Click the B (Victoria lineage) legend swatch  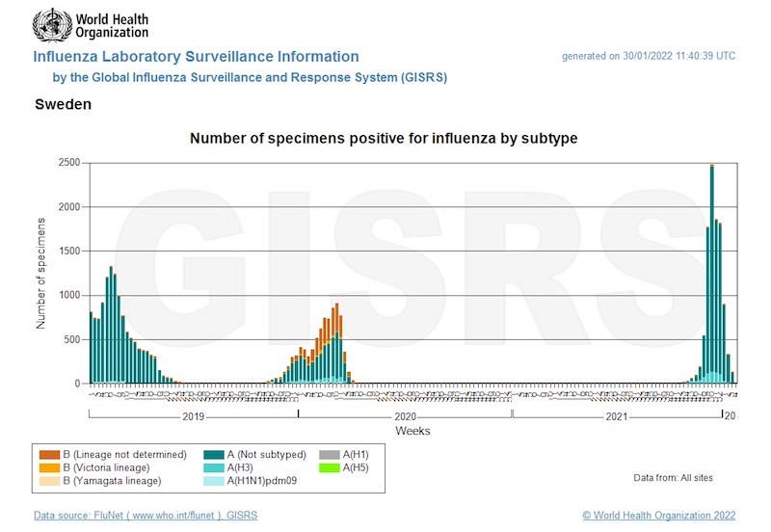(x=49, y=467)
